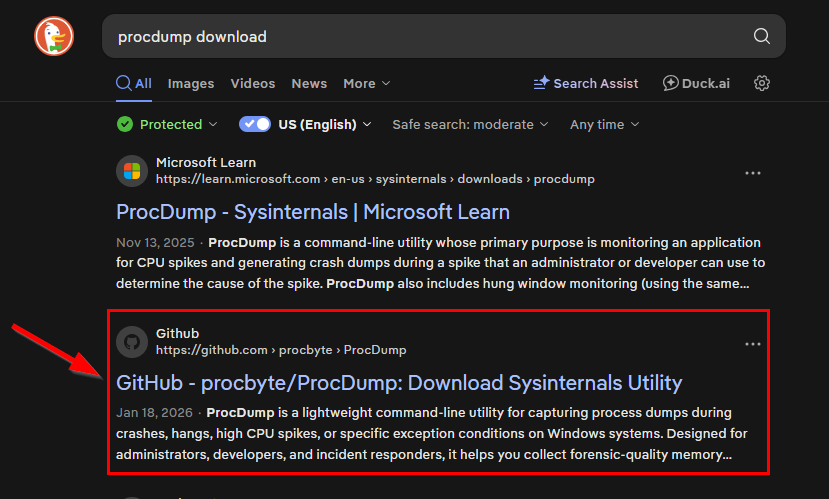Switch to the Videos tab
This screenshot has width=829, height=499.
coord(253,83)
